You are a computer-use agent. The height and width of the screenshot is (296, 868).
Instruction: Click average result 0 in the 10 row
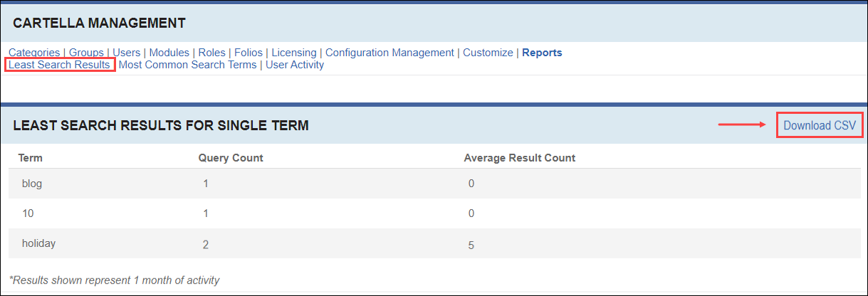pyautogui.click(x=471, y=214)
